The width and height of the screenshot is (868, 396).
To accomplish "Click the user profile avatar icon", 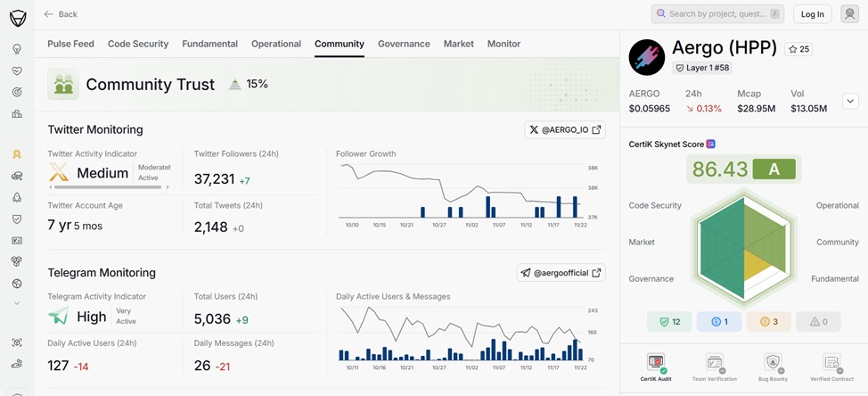I will [849, 13].
